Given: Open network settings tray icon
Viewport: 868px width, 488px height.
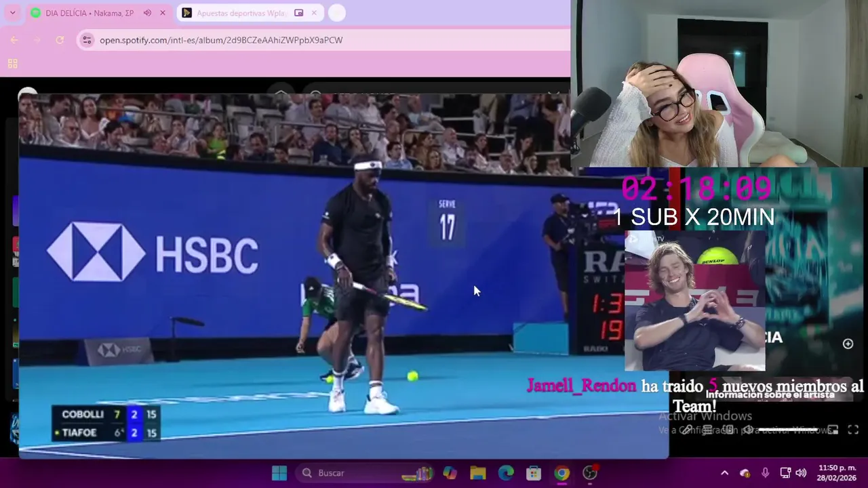Looking at the screenshot, I should (x=785, y=473).
